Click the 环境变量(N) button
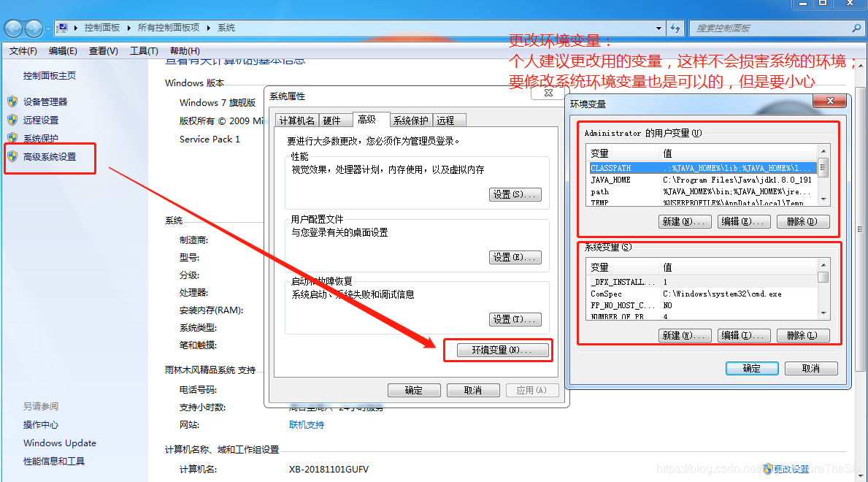Viewport: 868px width, 482px height. 503,350
